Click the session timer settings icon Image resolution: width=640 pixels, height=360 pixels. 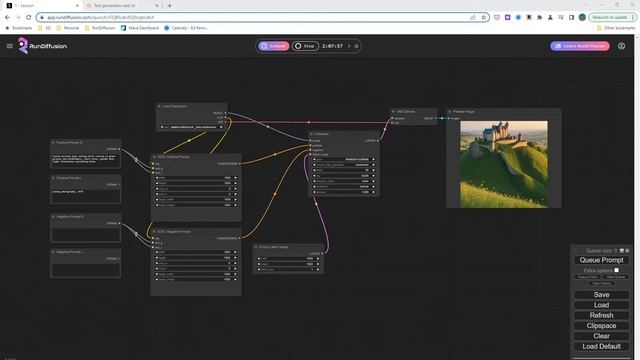point(356,46)
